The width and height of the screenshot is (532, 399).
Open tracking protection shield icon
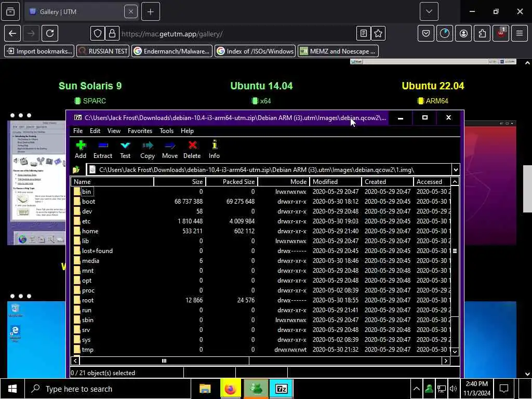click(x=98, y=33)
